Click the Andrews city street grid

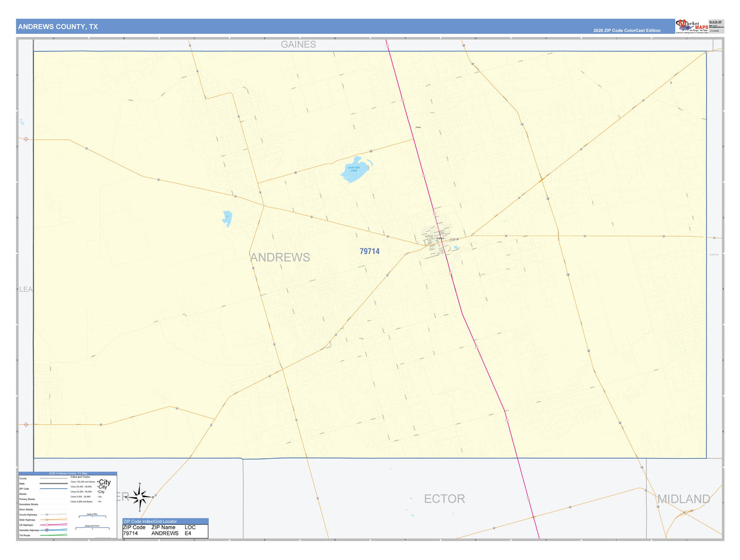438,237
